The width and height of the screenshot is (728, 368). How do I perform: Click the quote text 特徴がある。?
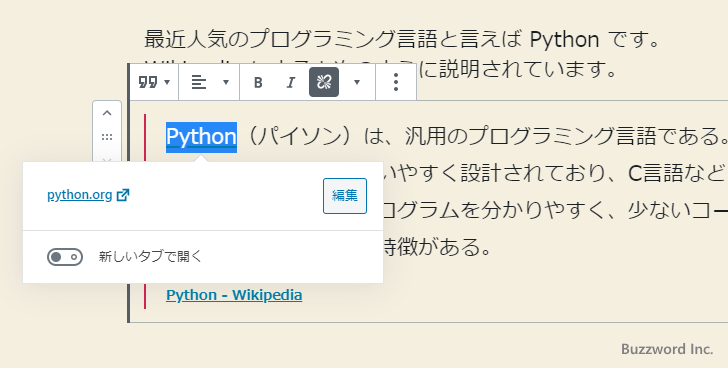(x=437, y=247)
